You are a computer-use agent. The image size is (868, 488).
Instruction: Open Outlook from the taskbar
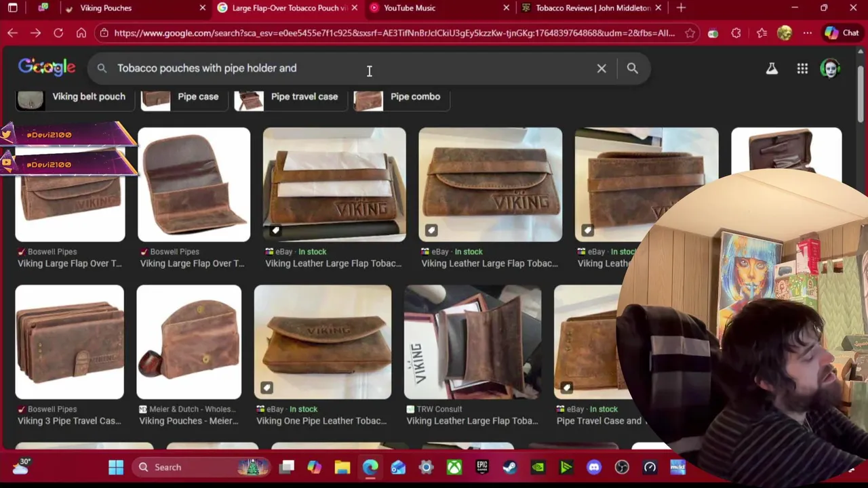398,467
